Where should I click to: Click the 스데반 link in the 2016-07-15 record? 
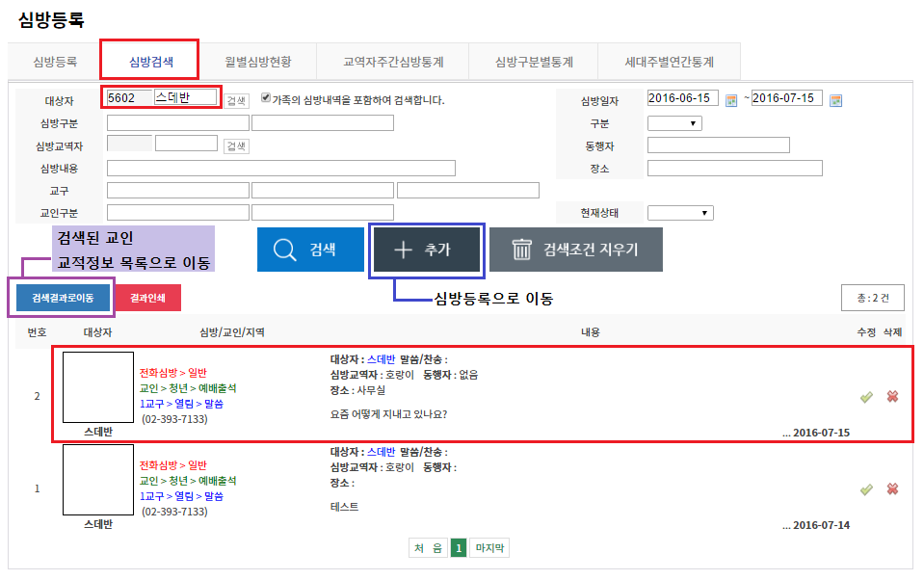381,359
